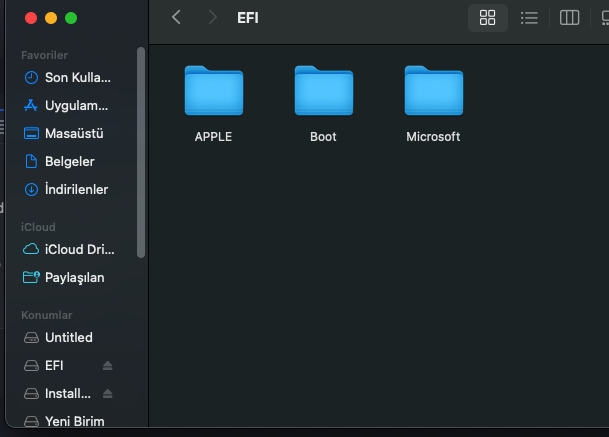This screenshot has width=609, height=437.
Task: Open the Microsoft folder
Action: pyautogui.click(x=433, y=92)
